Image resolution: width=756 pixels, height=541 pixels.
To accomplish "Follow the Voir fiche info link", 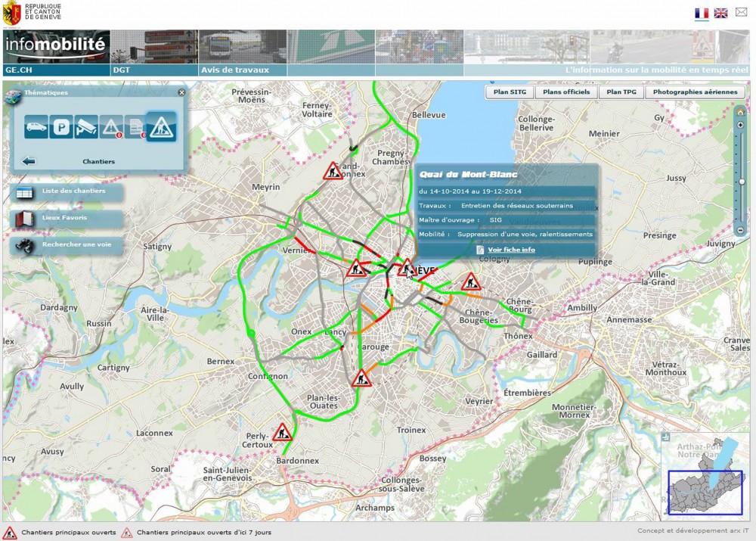I will 511,250.
